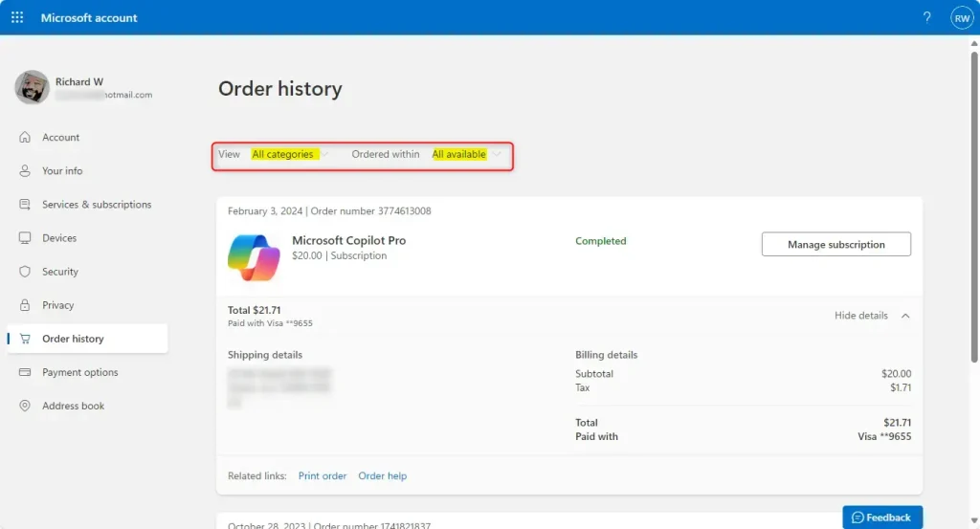Click Microsoft Copilot Pro logo
The image size is (980, 529).
pos(254,257)
